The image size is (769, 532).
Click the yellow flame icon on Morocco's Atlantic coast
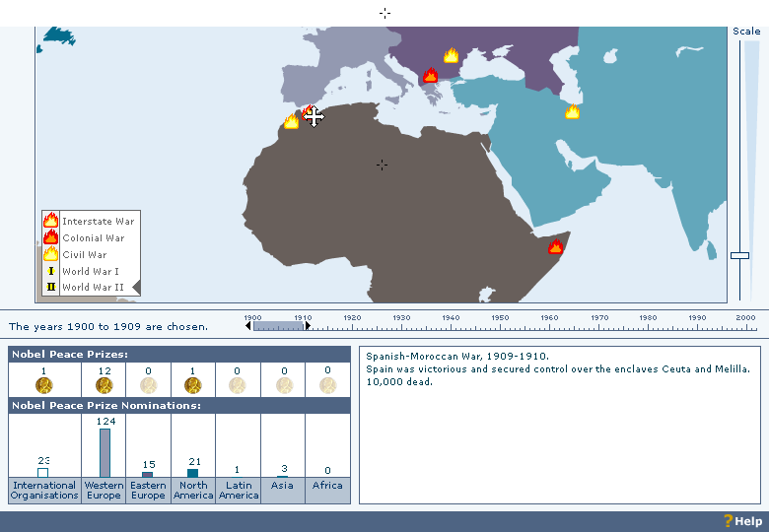(291, 121)
